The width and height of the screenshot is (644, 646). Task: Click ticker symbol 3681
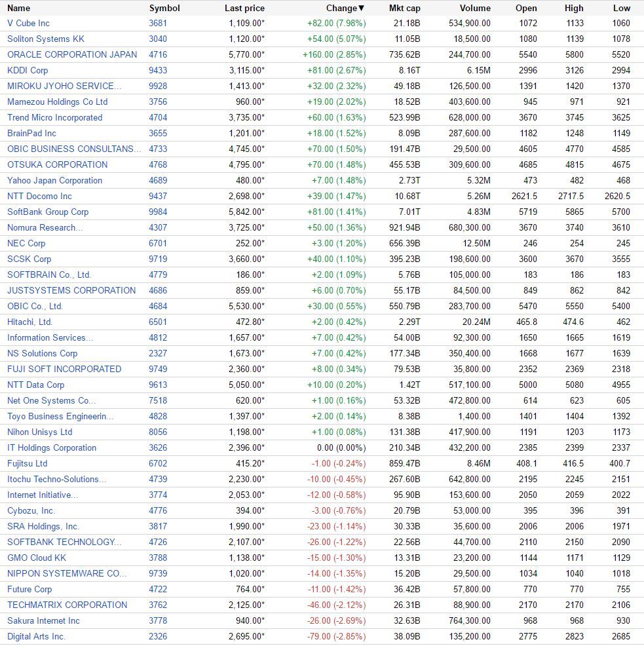(x=158, y=23)
